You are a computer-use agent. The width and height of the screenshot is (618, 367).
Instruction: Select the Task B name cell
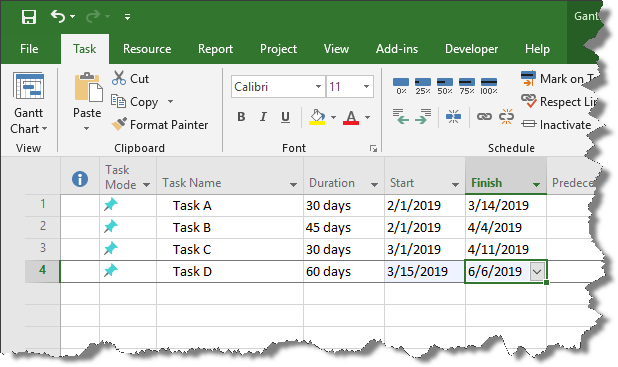coord(230,227)
